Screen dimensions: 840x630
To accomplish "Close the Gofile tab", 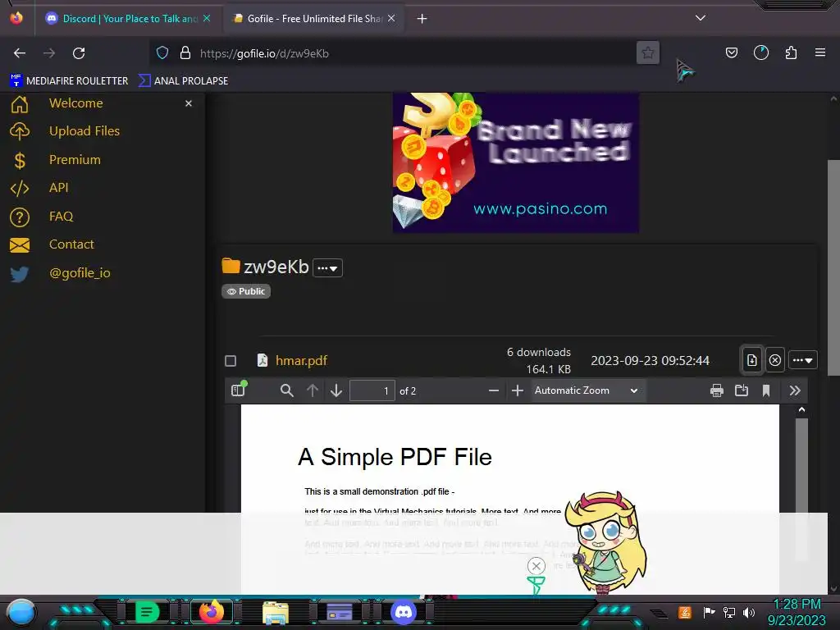I will [391, 18].
